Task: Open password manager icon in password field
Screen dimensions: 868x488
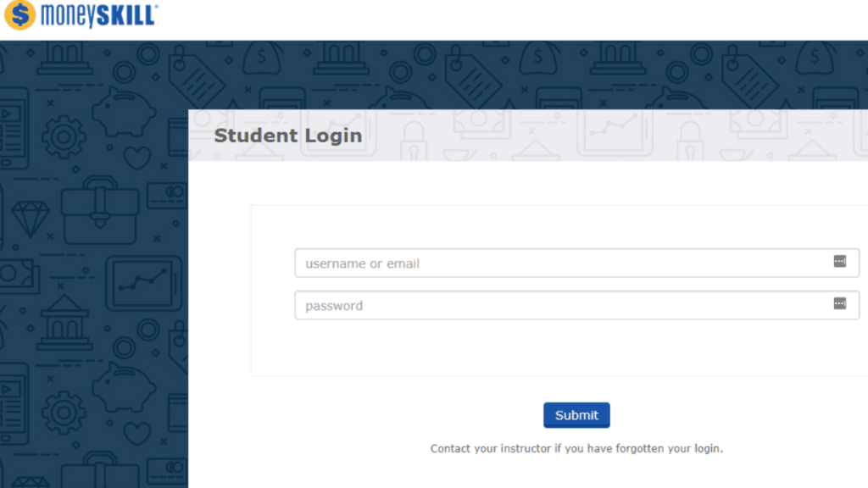Action: [x=839, y=303]
